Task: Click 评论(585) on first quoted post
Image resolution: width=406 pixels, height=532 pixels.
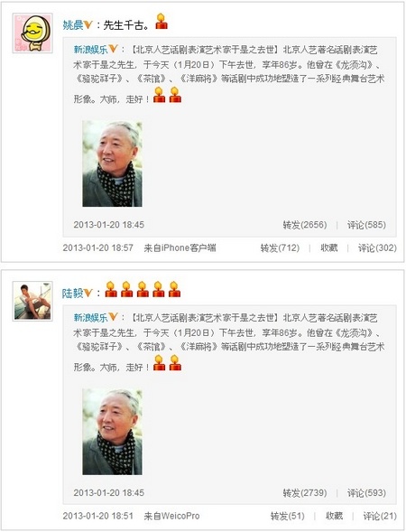Action: [366, 225]
